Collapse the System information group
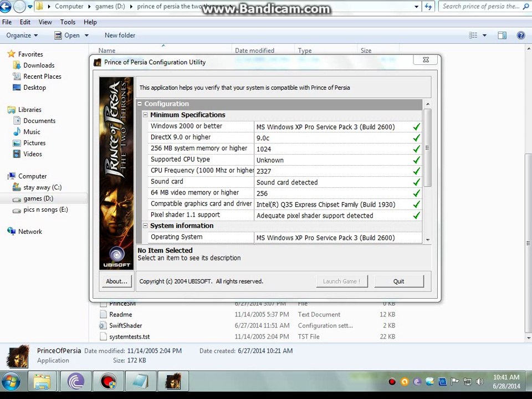This screenshot has width=532, height=399. (145, 226)
